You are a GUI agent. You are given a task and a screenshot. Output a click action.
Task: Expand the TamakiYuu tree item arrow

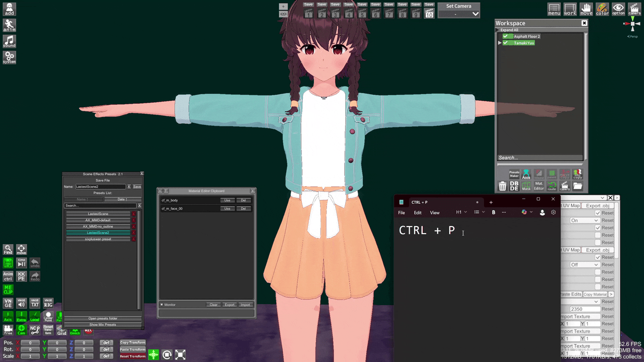pos(499,43)
